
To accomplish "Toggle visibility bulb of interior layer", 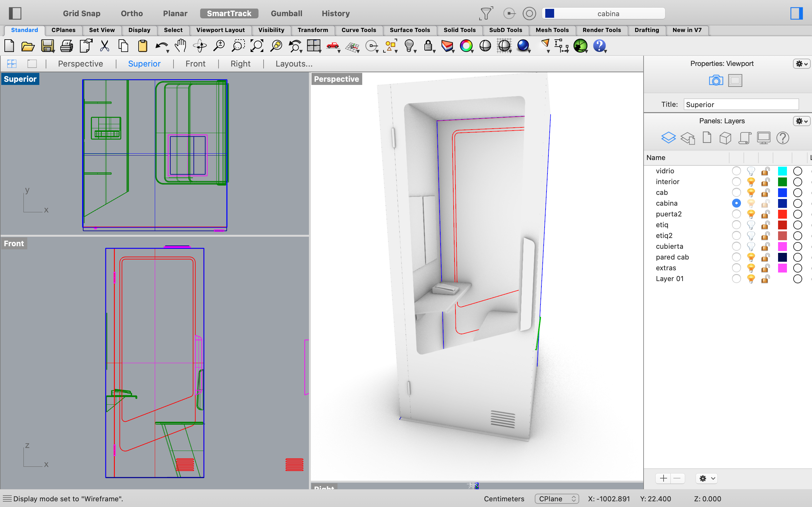I will point(751,182).
